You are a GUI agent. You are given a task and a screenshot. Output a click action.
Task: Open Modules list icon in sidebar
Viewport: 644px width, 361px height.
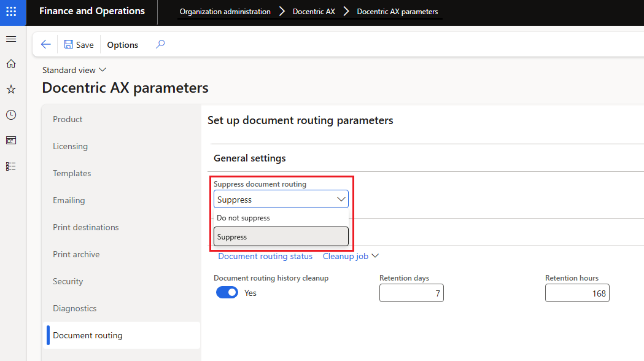tap(10, 166)
